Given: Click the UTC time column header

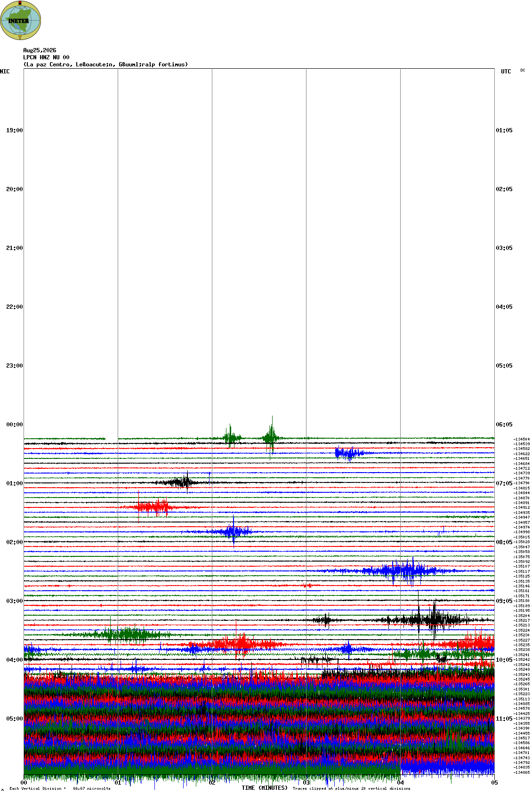Looking at the screenshot, I should coord(506,72).
